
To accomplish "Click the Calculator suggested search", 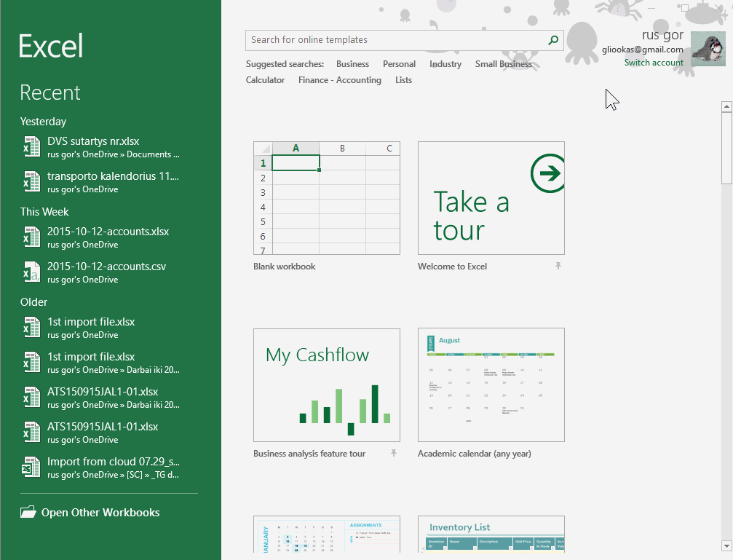I will pos(265,80).
